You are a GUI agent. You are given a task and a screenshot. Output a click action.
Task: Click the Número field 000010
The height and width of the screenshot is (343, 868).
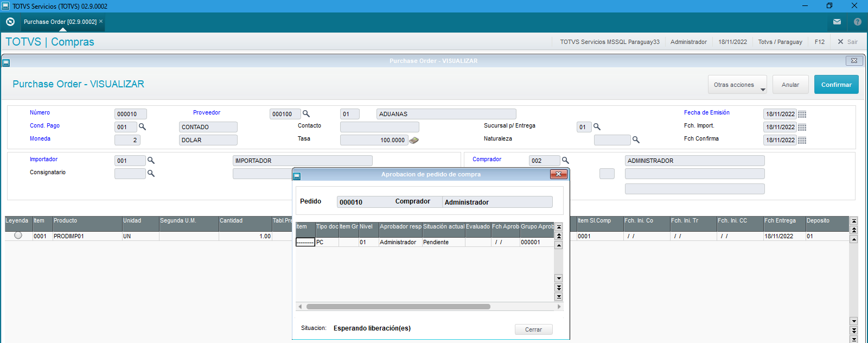point(131,114)
